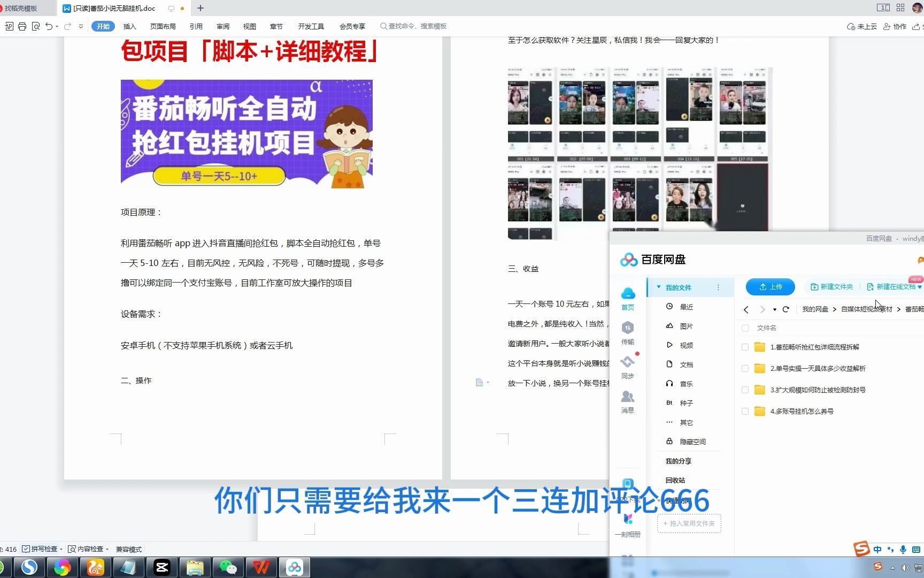The image size is (924, 578).
Task: Select 图片 category in 百度网盘
Action: tap(686, 326)
